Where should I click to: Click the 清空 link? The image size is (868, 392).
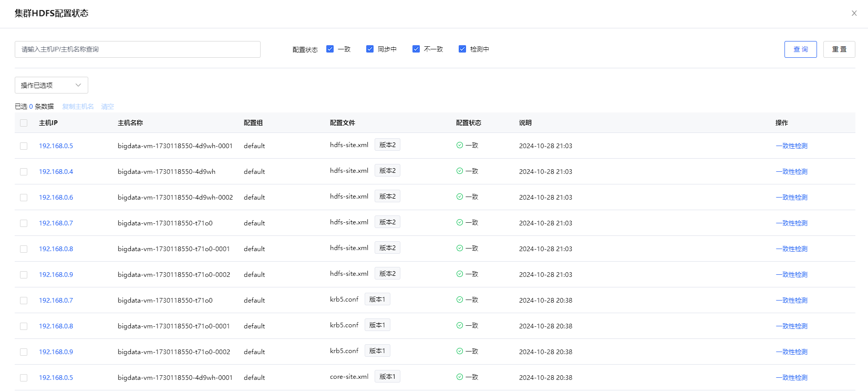click(108, 107)
